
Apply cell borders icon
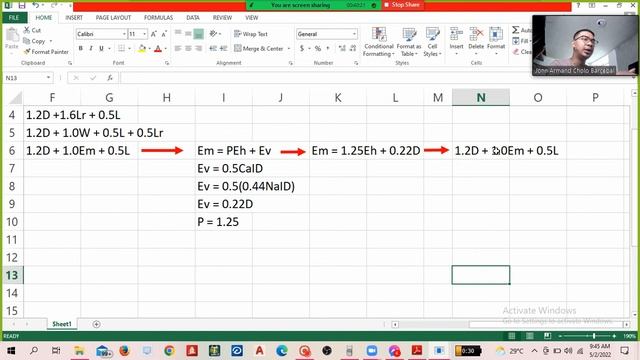pos(121,48)
